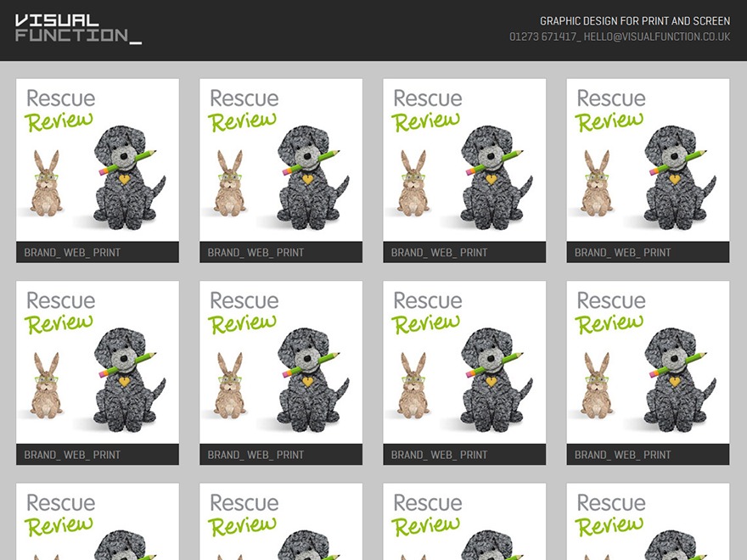747x560 pixels.
Task: Click the Visual Function logo
Action: 79,29
